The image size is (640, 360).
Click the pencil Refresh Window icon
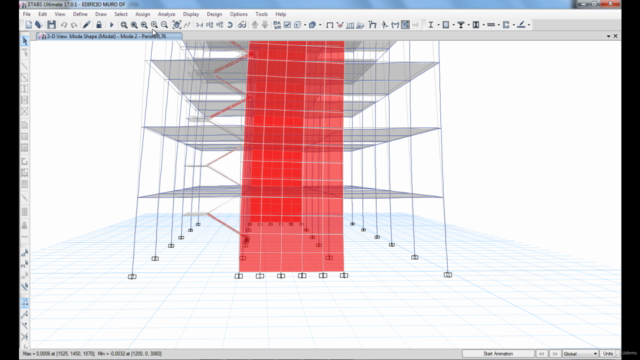[x=87, y=25]
